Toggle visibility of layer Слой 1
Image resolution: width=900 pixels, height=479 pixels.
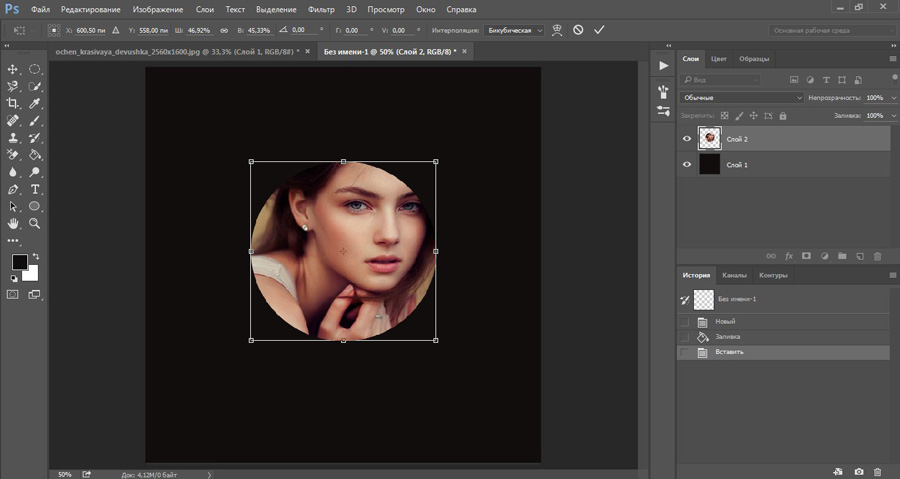point(686,164)
